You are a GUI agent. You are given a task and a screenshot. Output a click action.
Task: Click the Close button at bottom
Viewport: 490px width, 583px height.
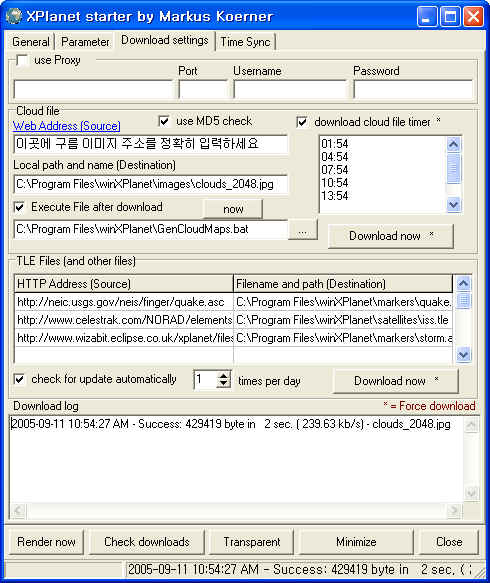tap(449, 542)
